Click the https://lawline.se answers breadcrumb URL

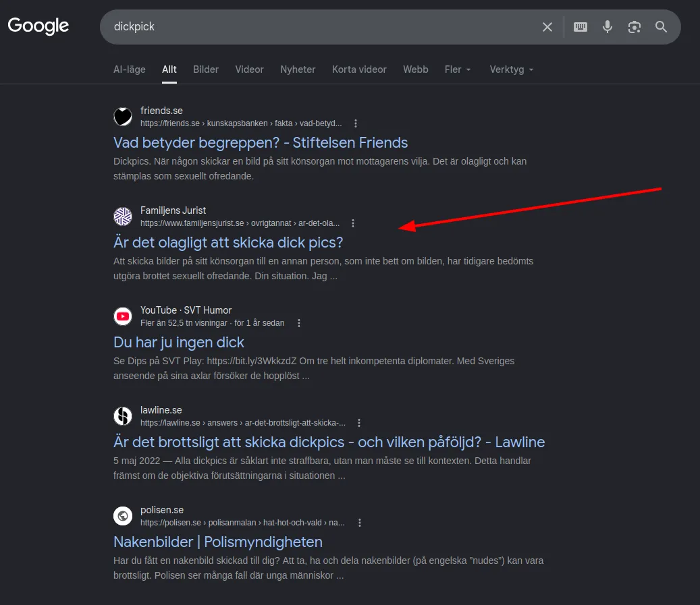pos(243,422)
